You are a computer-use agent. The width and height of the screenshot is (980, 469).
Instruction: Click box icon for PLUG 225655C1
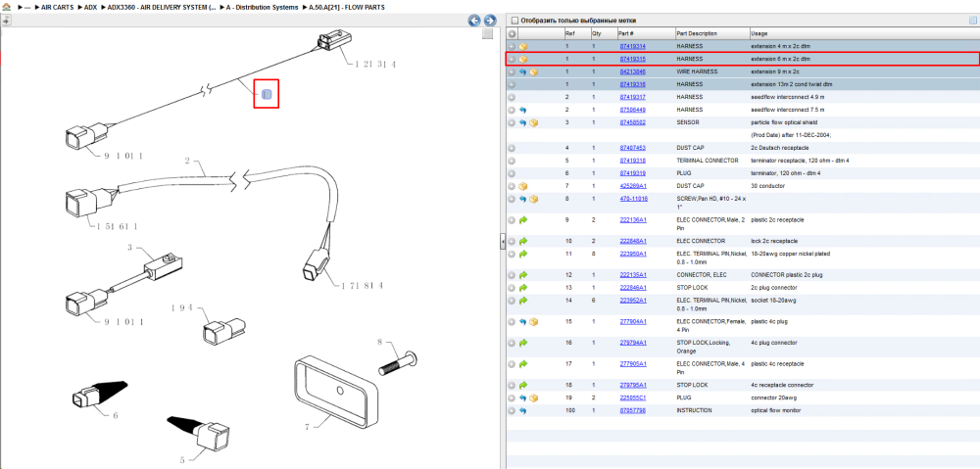534,398
